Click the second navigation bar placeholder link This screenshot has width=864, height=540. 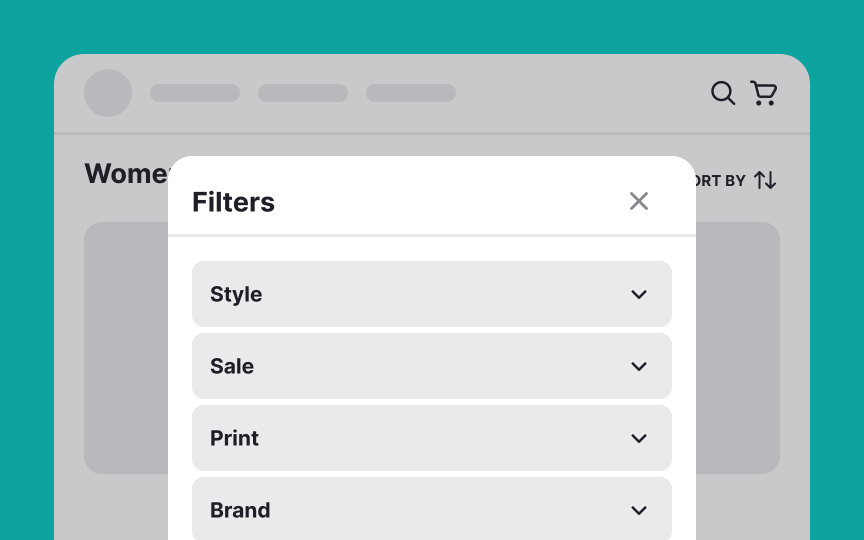click(303, 93)
